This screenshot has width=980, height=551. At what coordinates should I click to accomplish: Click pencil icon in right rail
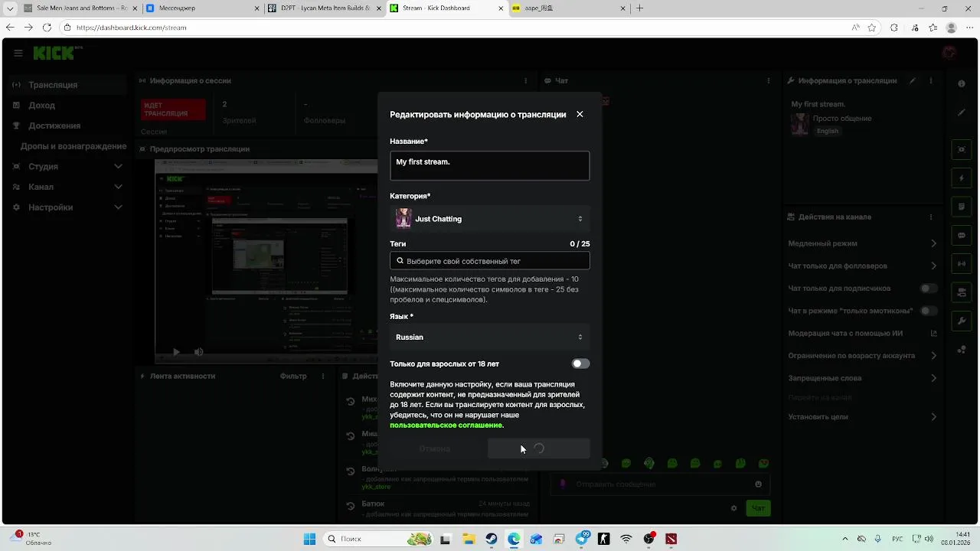tap(962, 112)
